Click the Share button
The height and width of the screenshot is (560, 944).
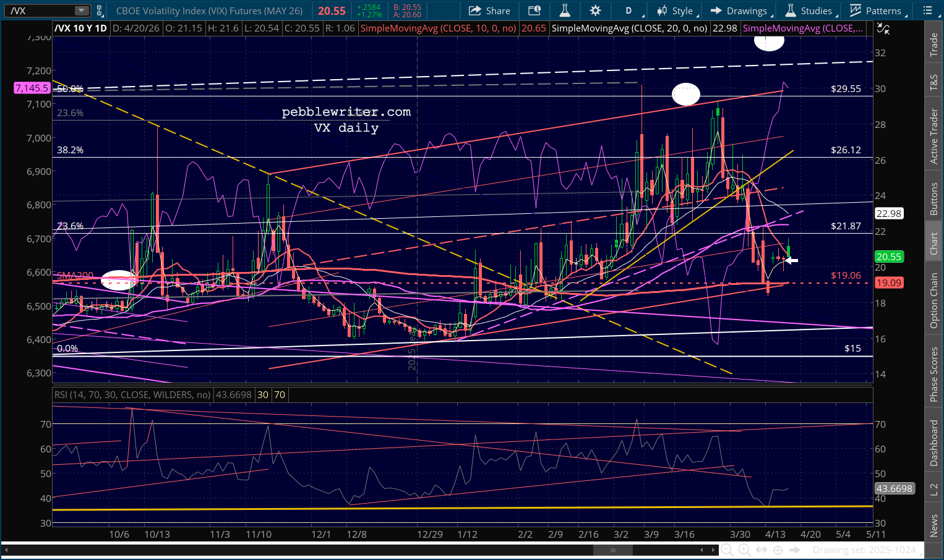(489, 11)
